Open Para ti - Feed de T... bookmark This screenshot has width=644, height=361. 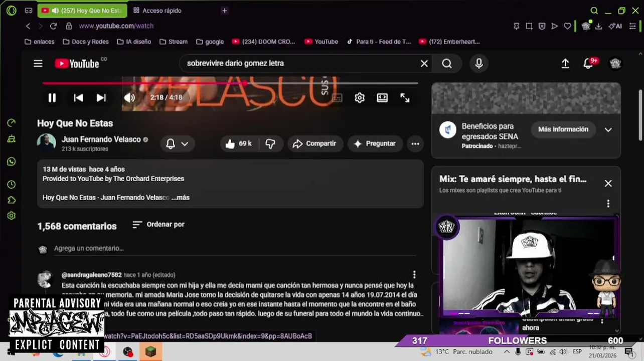click(379, 42)
